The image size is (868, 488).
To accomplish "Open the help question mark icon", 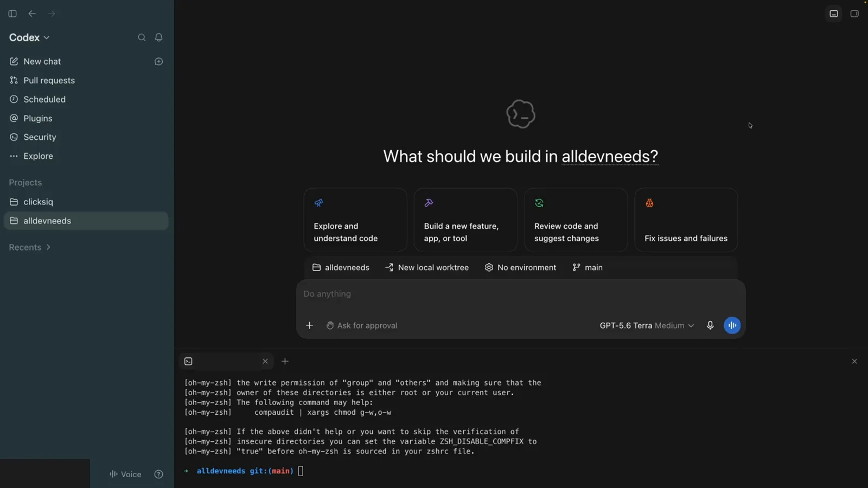I will tap(159, 474).
